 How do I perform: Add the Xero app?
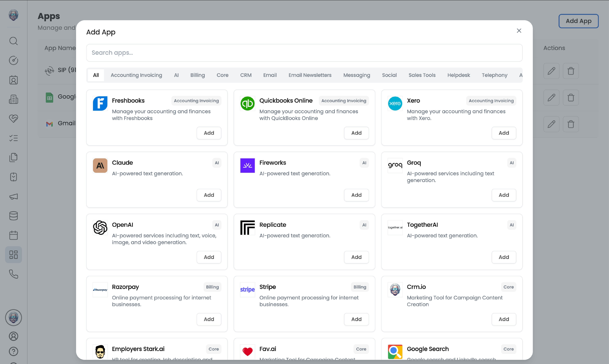click(x=504, y=133)
